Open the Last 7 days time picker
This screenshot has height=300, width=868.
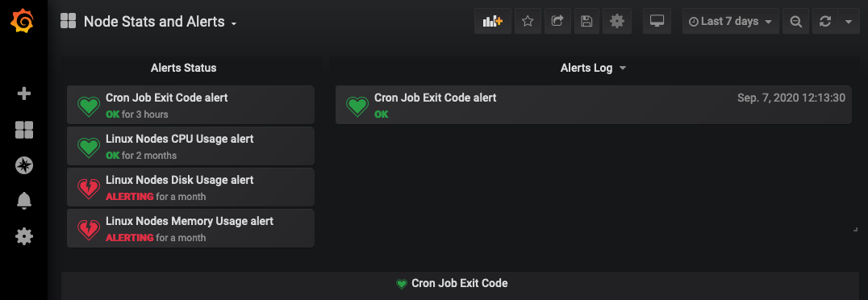point(731,22)
